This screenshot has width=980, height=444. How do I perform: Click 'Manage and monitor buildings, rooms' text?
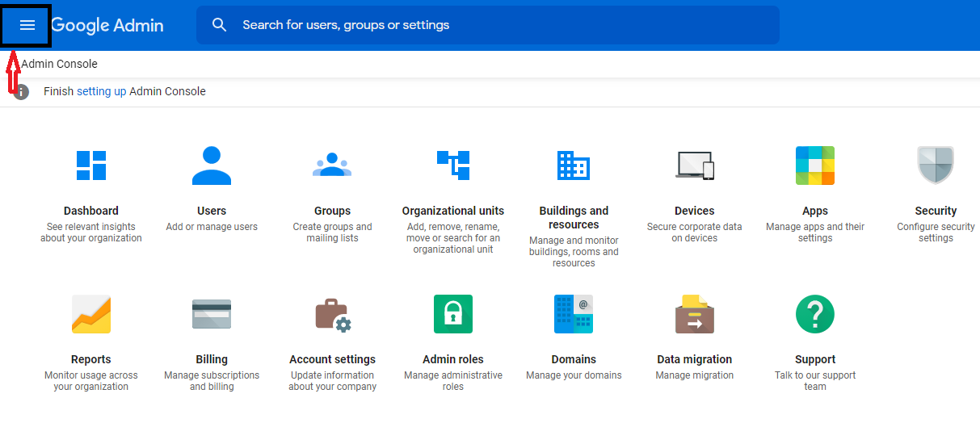(574, 252)
